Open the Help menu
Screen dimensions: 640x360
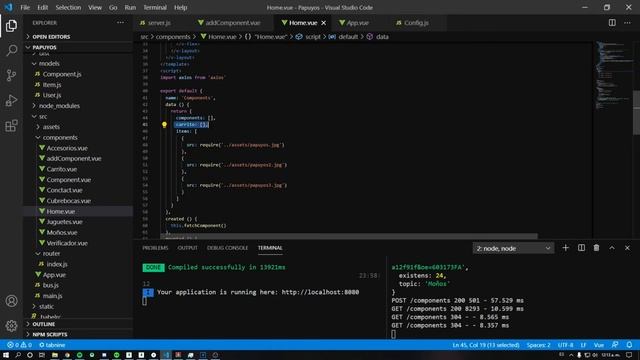180,7
